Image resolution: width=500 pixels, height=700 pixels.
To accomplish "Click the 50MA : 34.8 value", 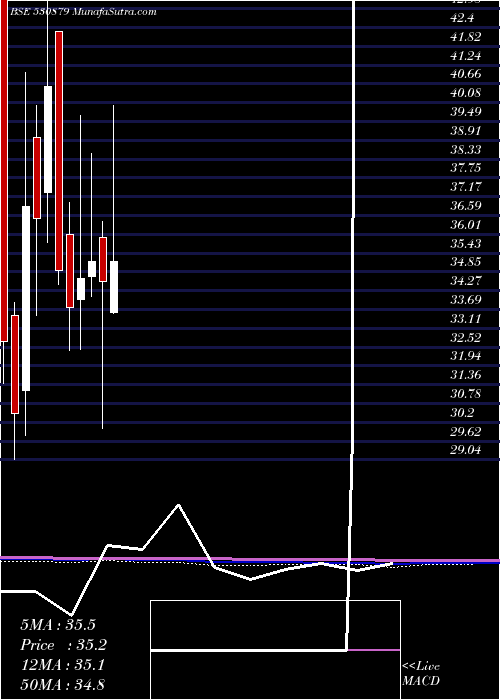I will 63,685.
